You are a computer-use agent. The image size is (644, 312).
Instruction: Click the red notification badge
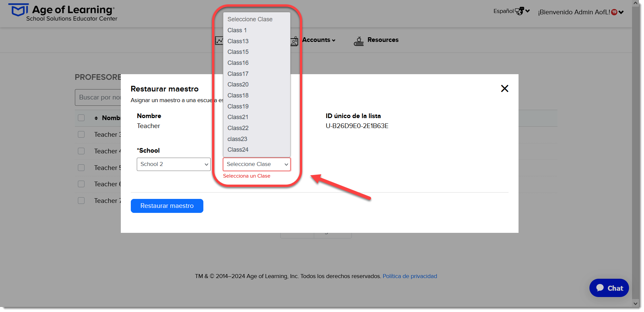[614, 12]
